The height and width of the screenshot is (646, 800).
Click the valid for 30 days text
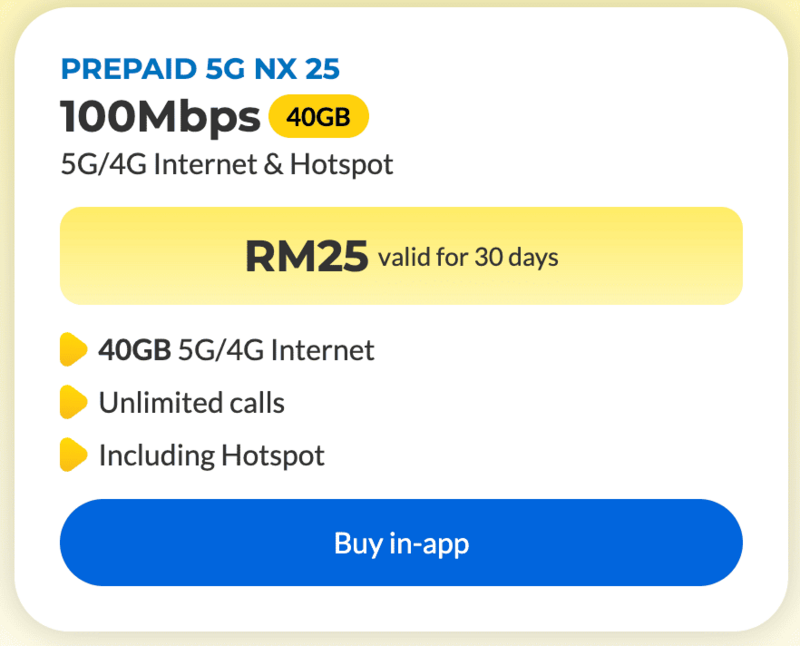point(468,258)
